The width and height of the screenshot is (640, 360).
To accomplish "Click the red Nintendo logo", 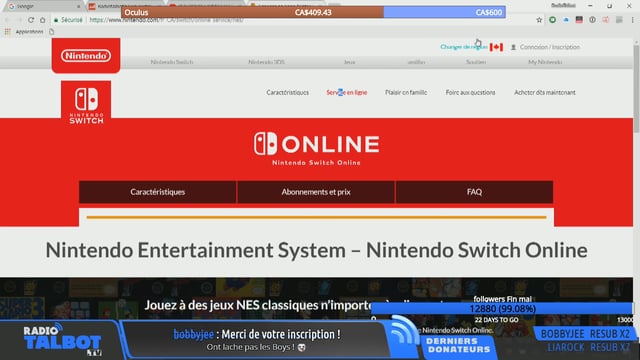I will 86,56.
